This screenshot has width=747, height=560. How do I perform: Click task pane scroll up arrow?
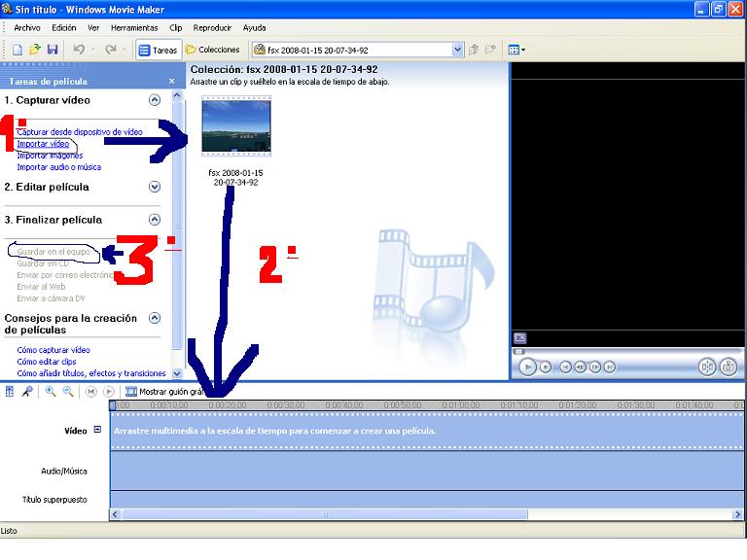[x=177, y=95]
